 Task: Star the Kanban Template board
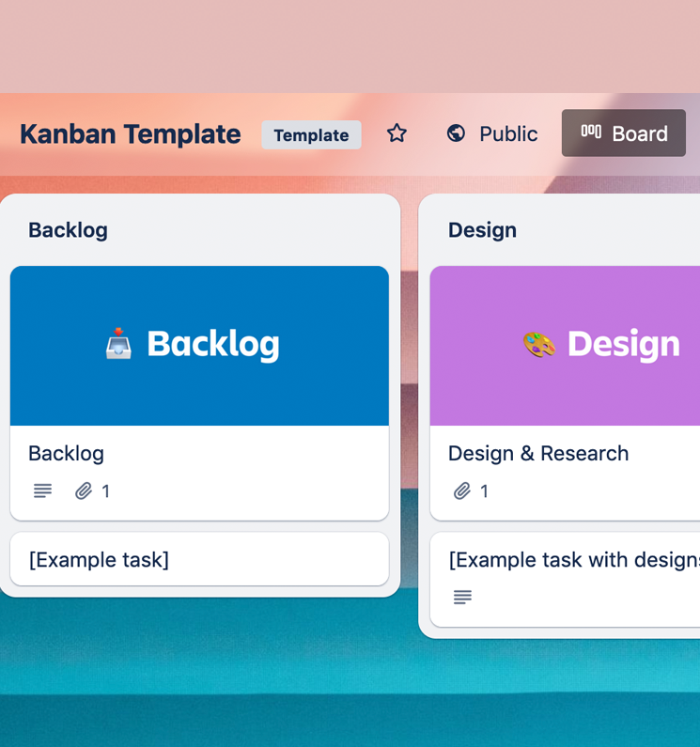397,133
